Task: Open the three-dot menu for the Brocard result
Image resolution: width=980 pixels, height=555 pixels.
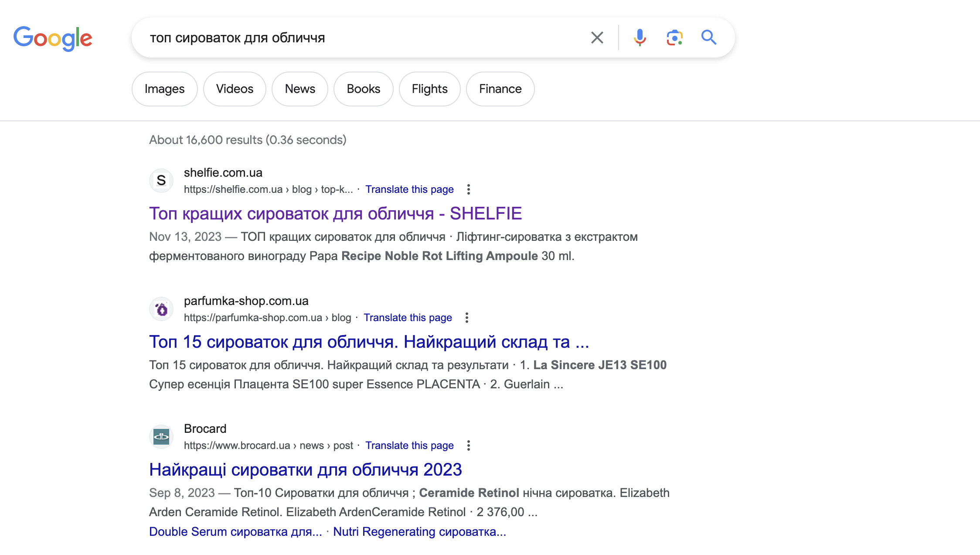Action: pos(469,445)
